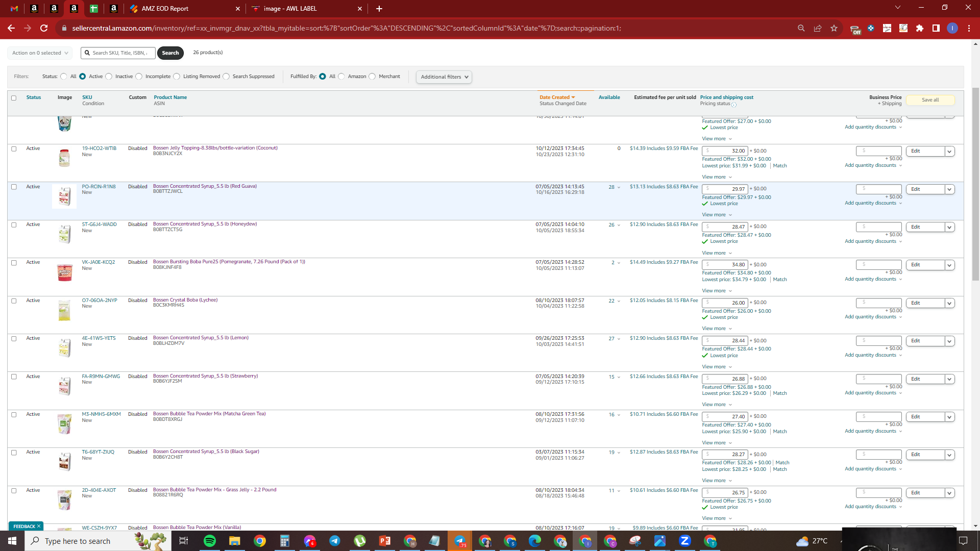Edit the 29.97 price field for Red Guava
This screenshot has width=980, height=551.
click(x=725, y=189)
